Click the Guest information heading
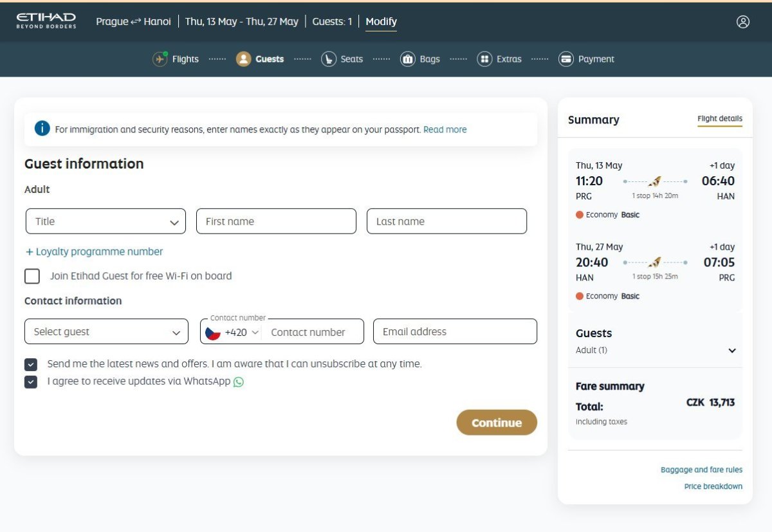The width and height of the screenshot is (772, 532). tap(84, 164)
